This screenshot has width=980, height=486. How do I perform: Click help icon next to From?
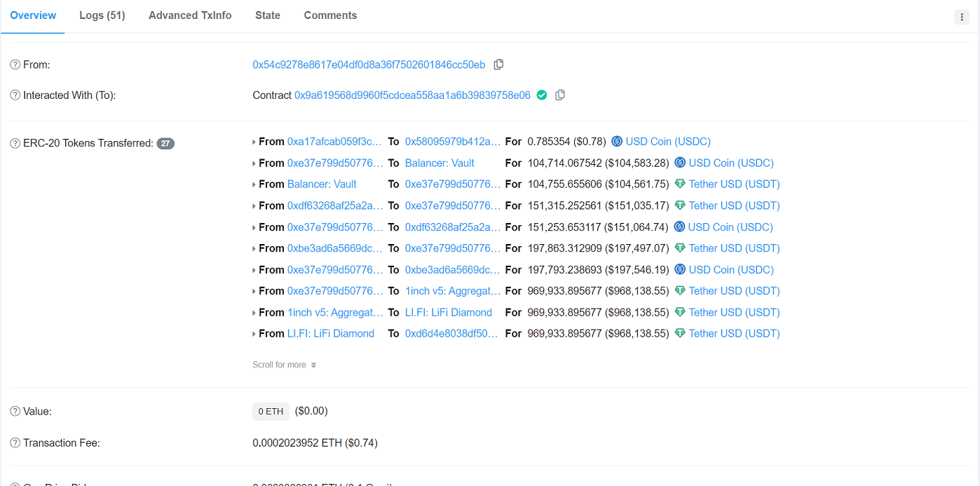[x=15, y=65]
